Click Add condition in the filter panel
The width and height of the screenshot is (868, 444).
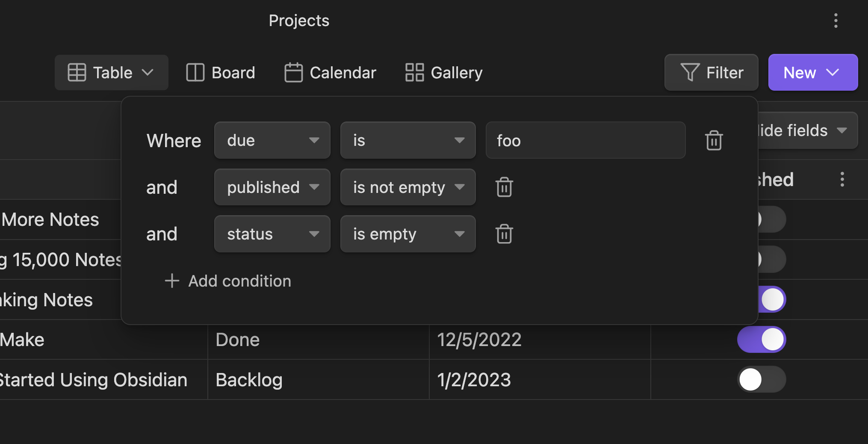228,281
